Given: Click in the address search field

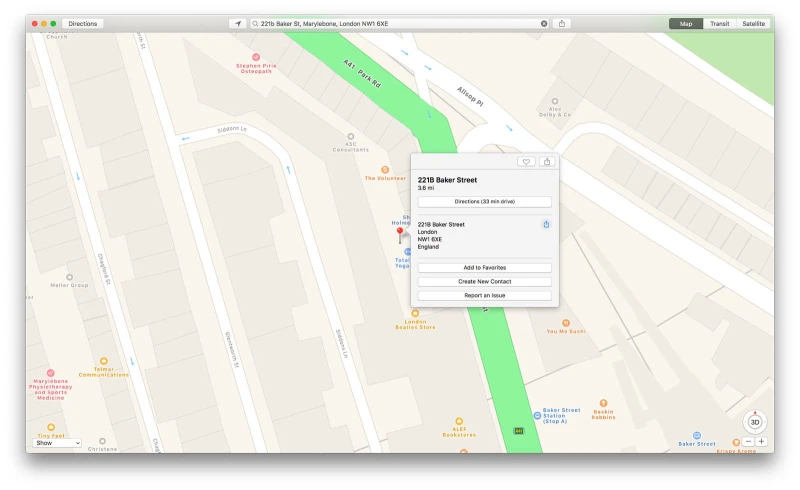Looking at the screenshot, I should (x=398, y=23).
